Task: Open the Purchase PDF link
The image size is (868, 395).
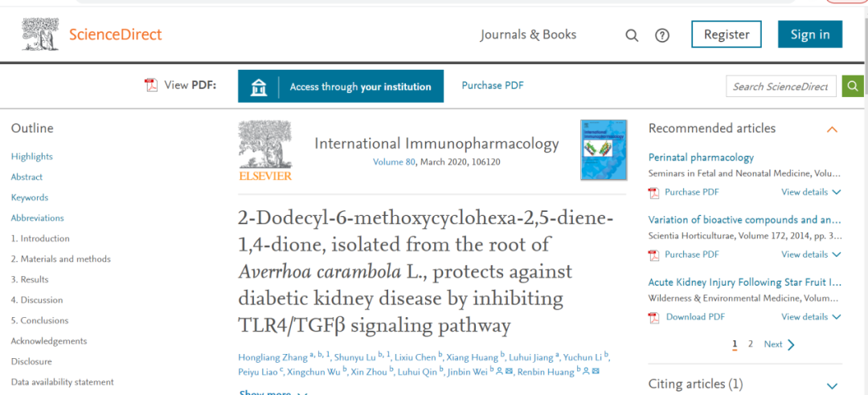Action: [x=493, y=85]
